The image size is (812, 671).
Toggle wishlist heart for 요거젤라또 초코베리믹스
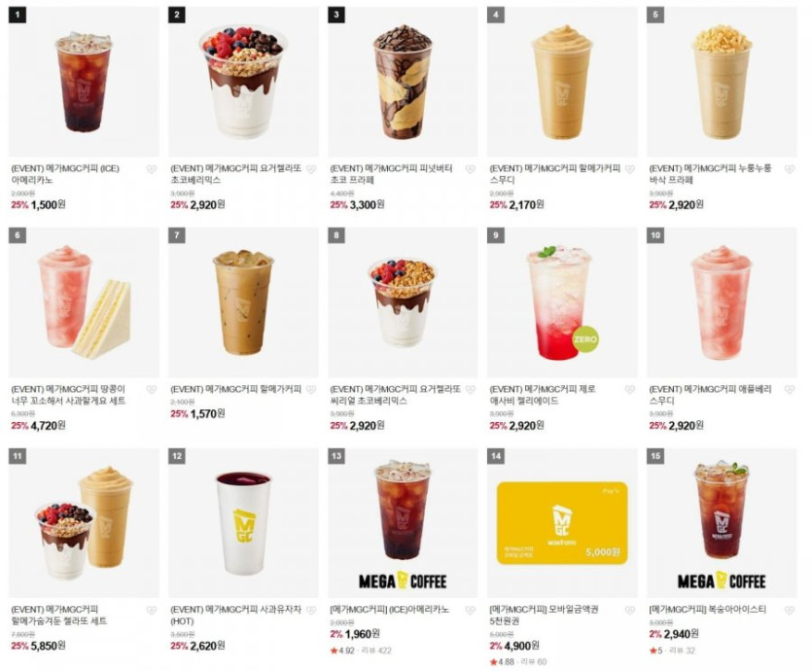[311, 169]
